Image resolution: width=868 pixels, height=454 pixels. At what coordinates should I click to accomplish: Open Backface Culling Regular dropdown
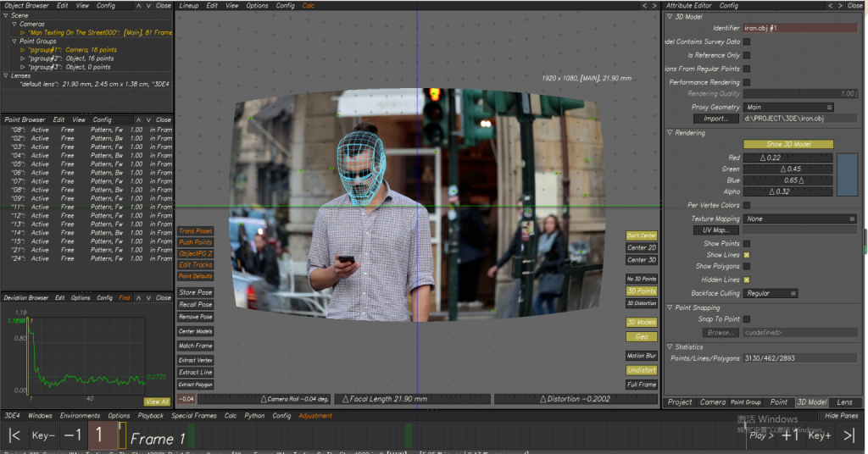770,294
